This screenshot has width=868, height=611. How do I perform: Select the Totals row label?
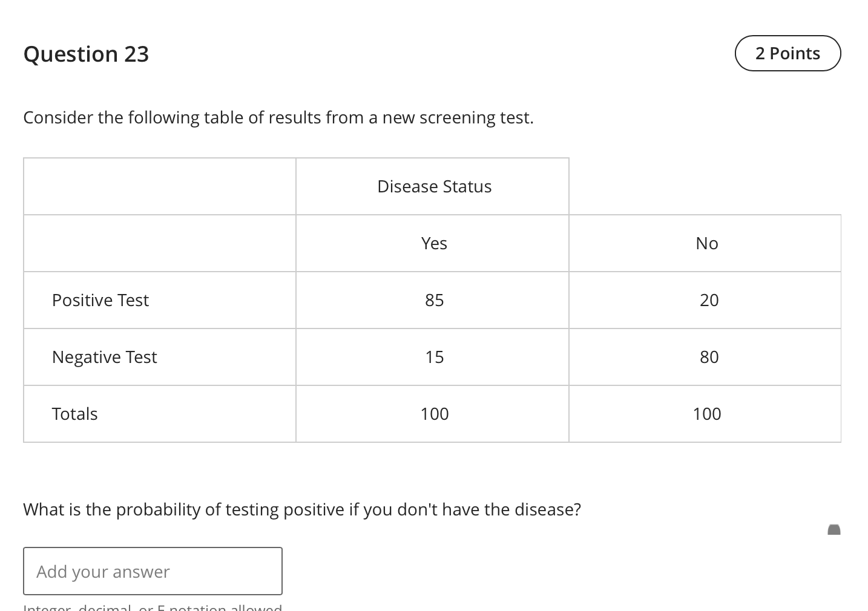coord(74,413)
